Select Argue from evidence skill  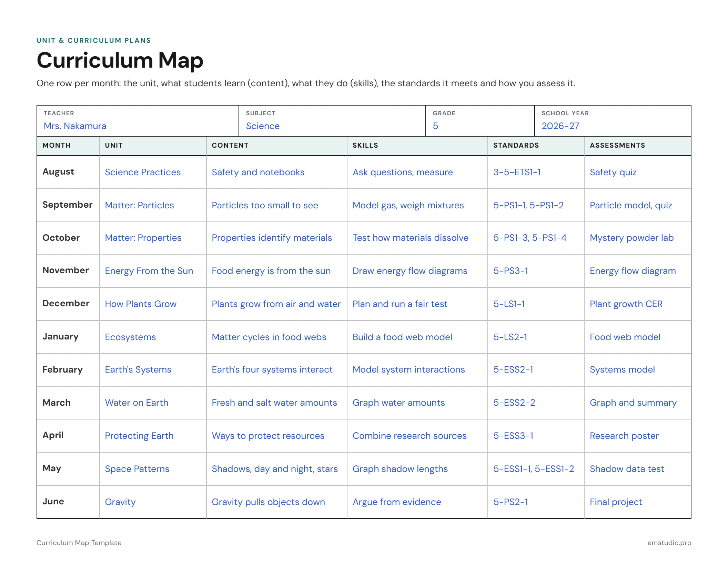point(397,502)
